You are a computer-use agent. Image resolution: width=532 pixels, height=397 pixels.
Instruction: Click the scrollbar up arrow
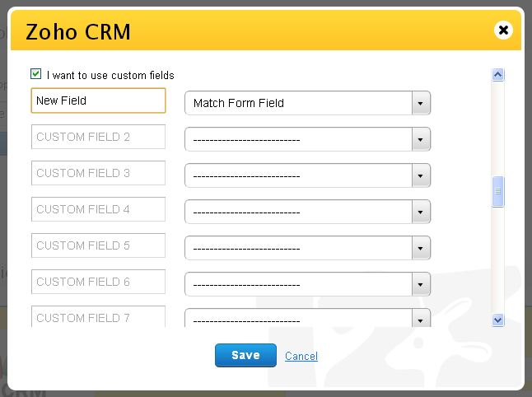tap(497, 74)
